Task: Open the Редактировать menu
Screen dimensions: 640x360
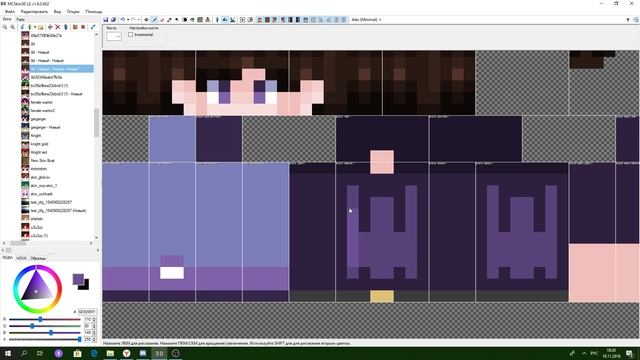Action: click(34, 11)
